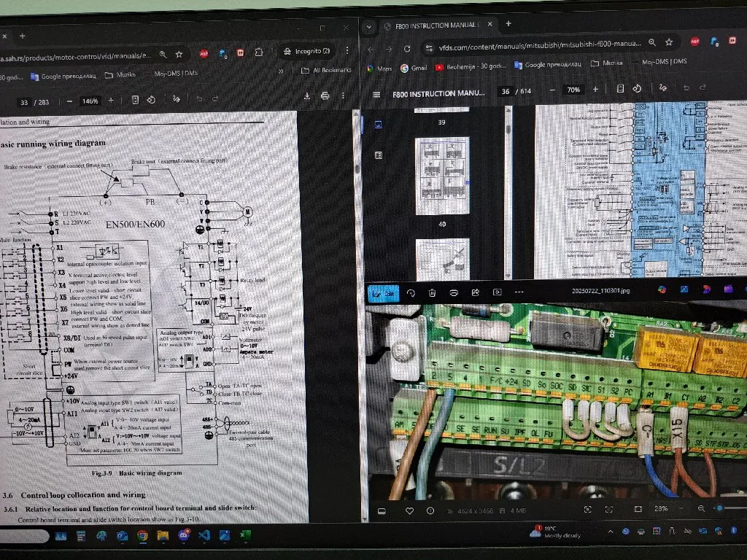The height and width of the screenshot is (560, 747).
Task: Download the EN500 PDF in left viewer
Action: [x=306, y=96]
